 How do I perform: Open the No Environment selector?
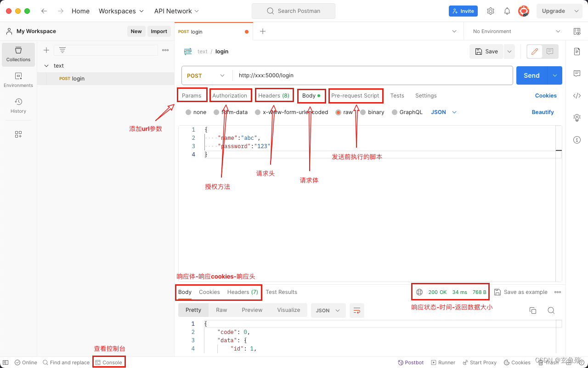point(517,31)
